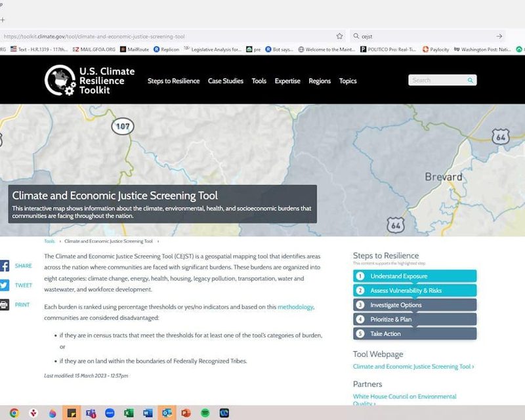This screenshot has width=525, height=420.
Task: Open the Legislative Analysis bookmark
Action: pyautogui.click(x=213, y=49)
